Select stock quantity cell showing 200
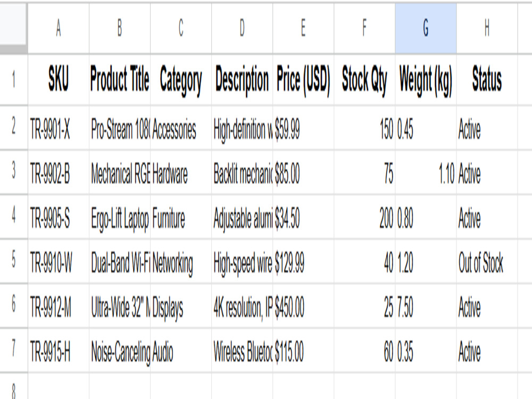The image size is (532, 399). (x=365, y=217)
